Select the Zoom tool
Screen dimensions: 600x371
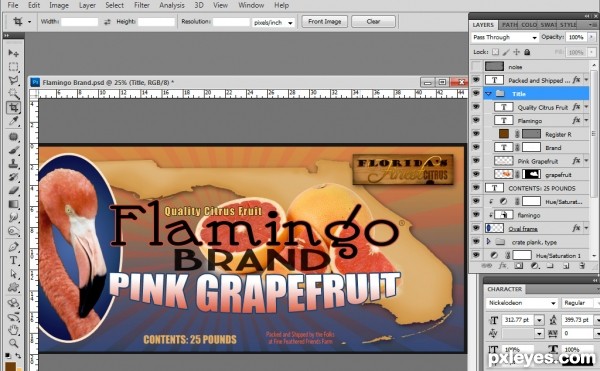pyautogui.click(x=13, y=343)
